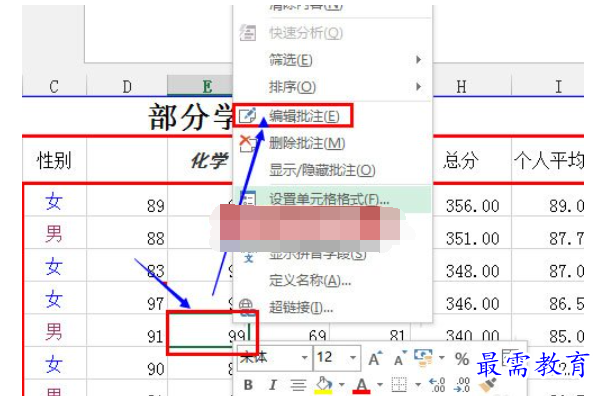This screenshot has height=396, width=598.
Task: Activate the Format Painter brush icon
Action: [x=487, y=385]
